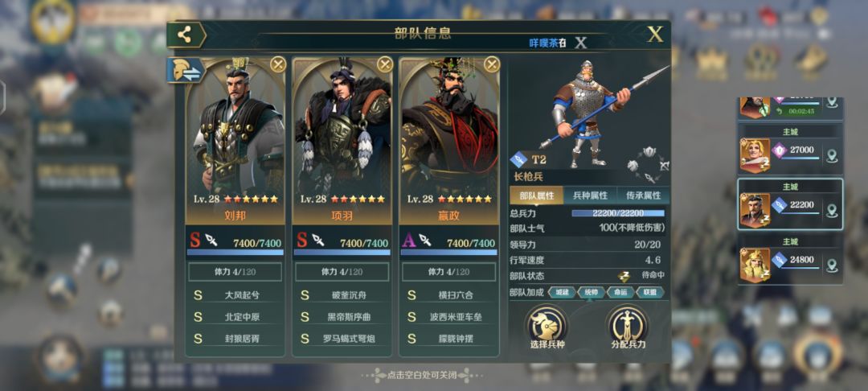Click the location pin beside 27000
This screenshot has height=391, width=868.
[831, 156]
